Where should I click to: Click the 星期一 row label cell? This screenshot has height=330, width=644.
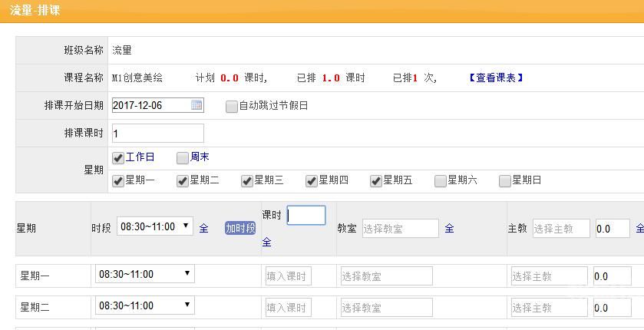pos(54,276)
